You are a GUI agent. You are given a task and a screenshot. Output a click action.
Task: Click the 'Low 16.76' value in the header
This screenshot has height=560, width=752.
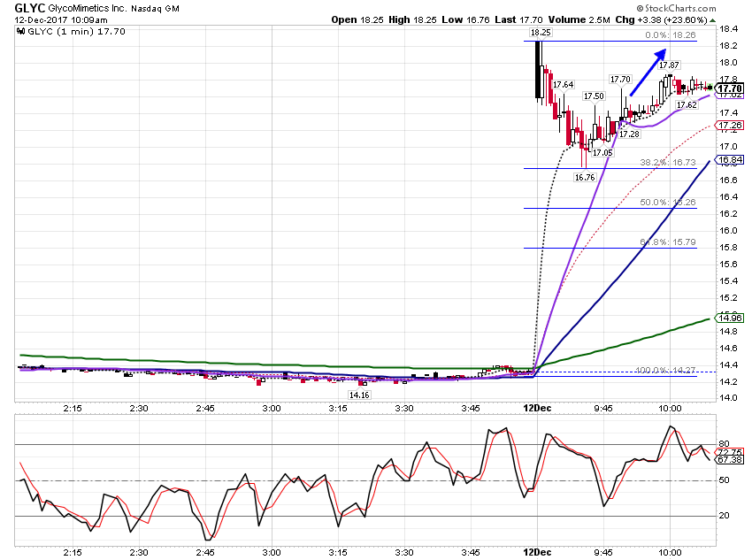pyautogui.click(x=465, y=19)
